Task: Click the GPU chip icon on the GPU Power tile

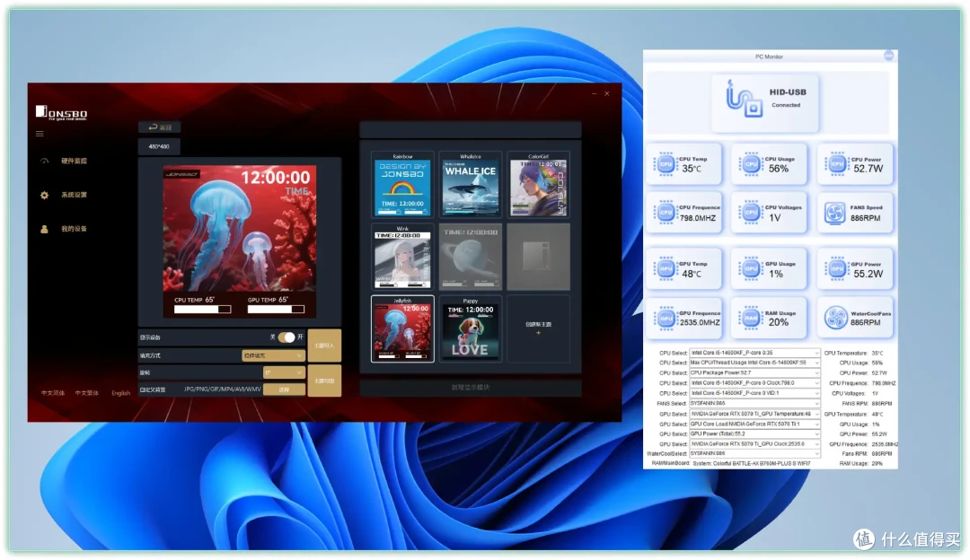Action: click(837, 269)
